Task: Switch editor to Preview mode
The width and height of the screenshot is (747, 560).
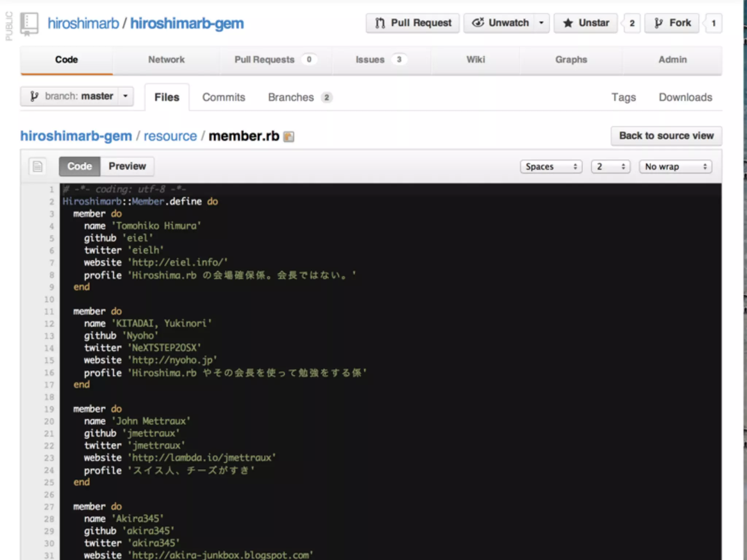Action: (127, 166)
